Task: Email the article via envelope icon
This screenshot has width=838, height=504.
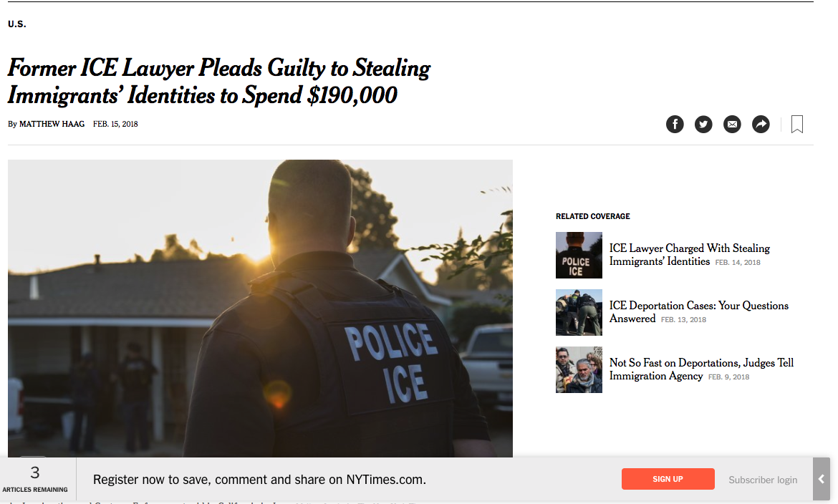Action: pyautogui.click(x=732, y=124)
